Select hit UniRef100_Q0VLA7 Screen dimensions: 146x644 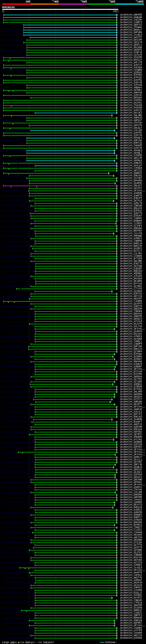pos(131,165)
